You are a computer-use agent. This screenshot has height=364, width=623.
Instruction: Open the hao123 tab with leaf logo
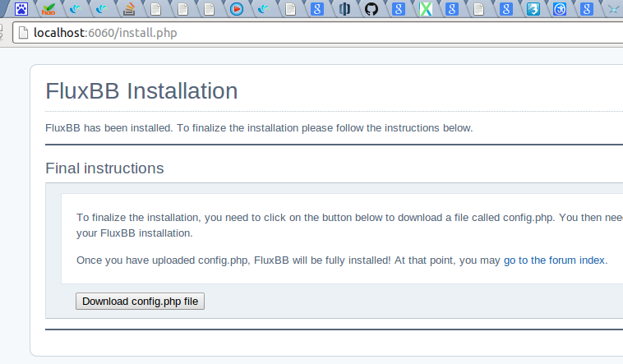[x=48, y=9]
